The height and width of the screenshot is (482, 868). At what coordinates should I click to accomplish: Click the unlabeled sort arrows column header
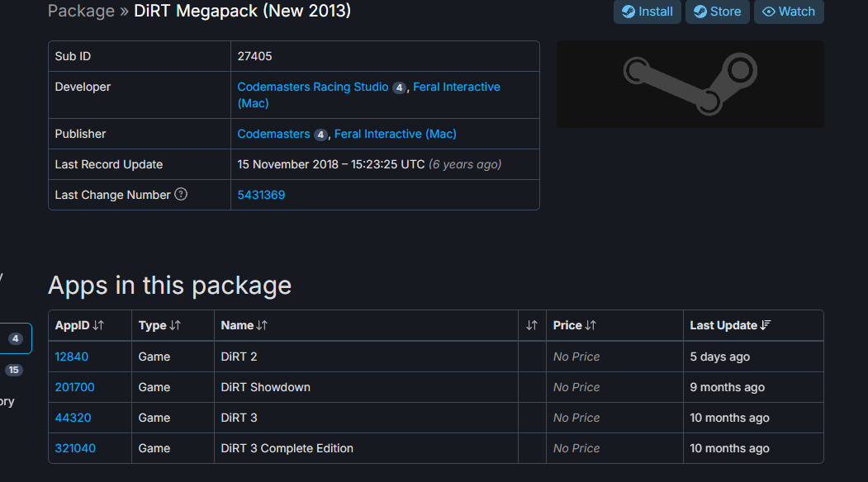(x=532, y=325)
